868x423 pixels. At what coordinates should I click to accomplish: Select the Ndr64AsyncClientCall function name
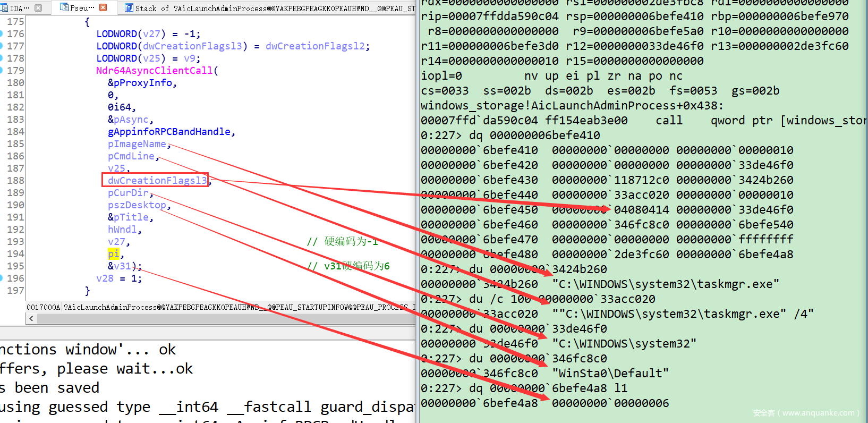pyautogui.click(x=154, y=71)
